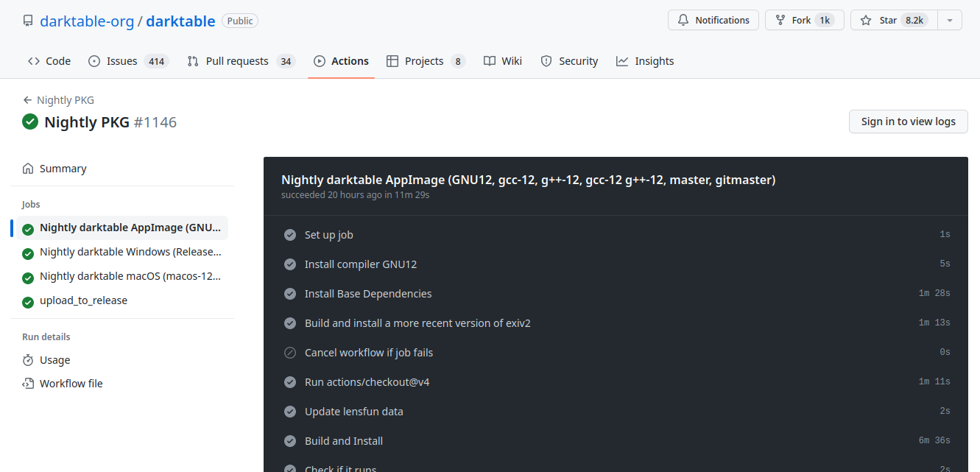
Task: Click the check icon next to Set up job
Action: click(290, 234)
